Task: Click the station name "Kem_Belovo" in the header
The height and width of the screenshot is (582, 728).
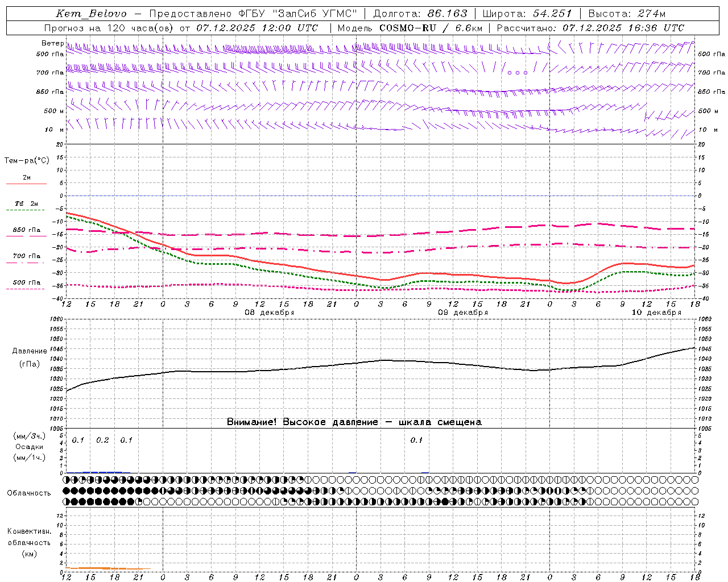Action: [91, 14]
